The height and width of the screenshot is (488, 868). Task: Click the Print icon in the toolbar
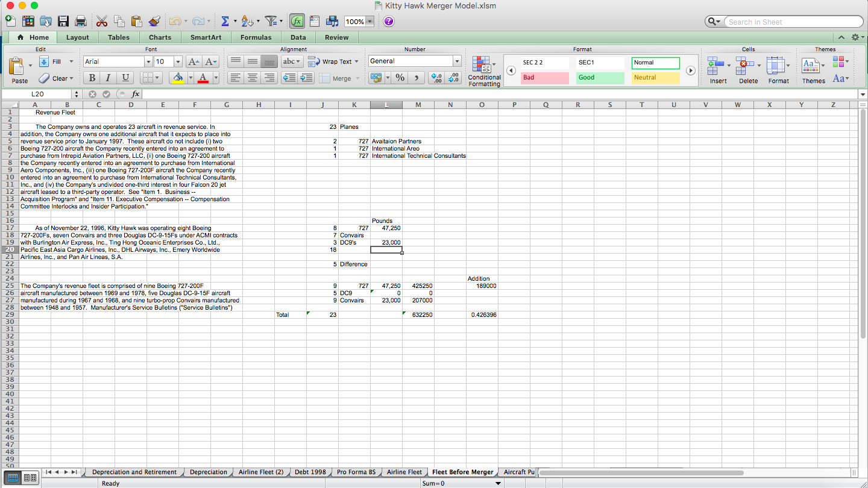pyautogui.click(x=80, y=20)
